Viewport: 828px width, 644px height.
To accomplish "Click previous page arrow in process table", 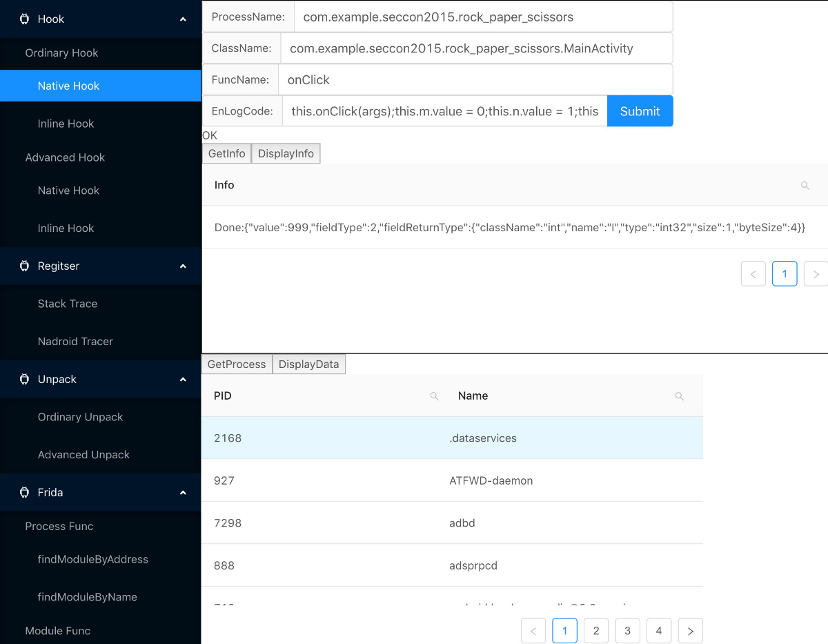I will [533, 631].
